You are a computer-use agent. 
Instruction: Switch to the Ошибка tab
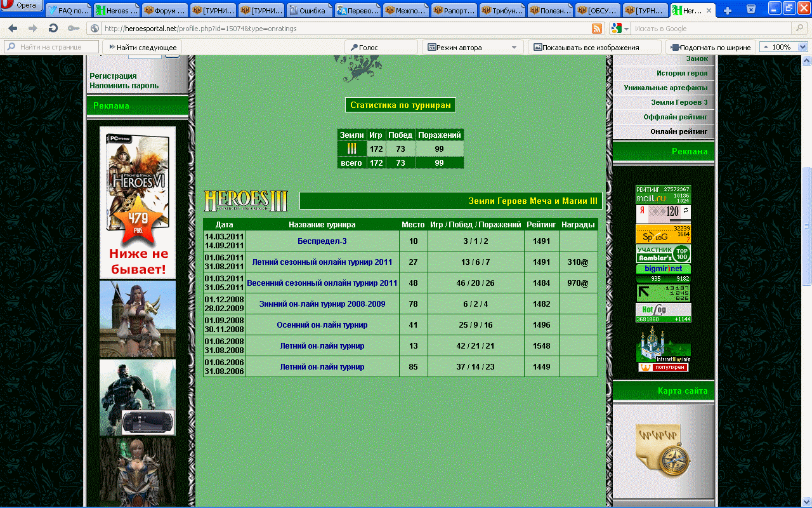coord(310,11)
